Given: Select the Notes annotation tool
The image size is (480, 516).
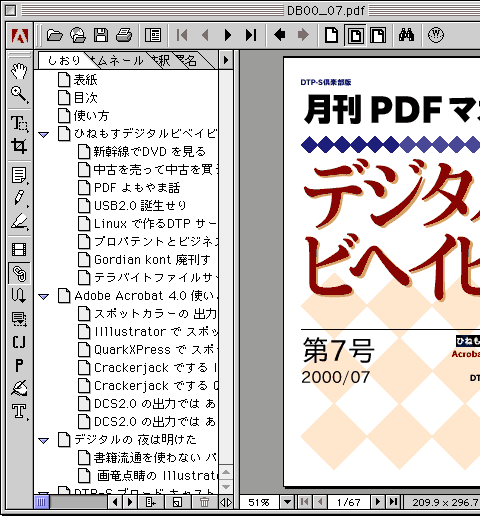Looking at the screenshot, I should [x=19, y=175].
